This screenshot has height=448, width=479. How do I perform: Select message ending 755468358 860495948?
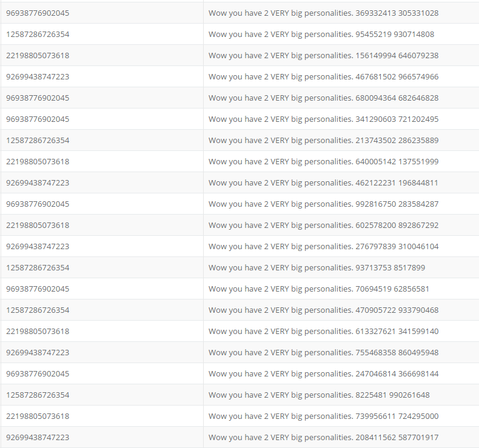pyautogui.click(x=324, y=353)
